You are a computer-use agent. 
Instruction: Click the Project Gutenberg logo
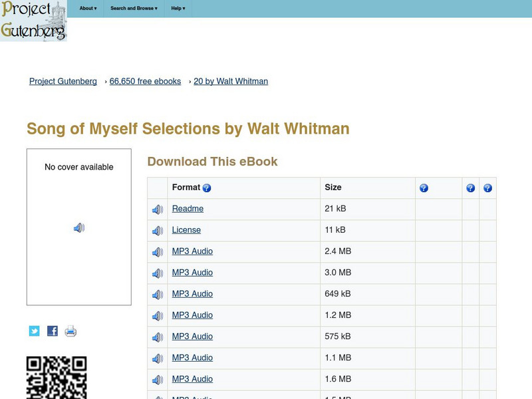click(x=35, y=20)
